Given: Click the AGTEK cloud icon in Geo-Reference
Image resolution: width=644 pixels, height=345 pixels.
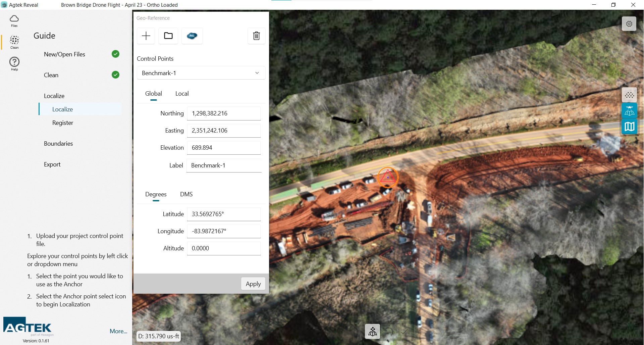Looking at the screenshot, I should 192,36.
